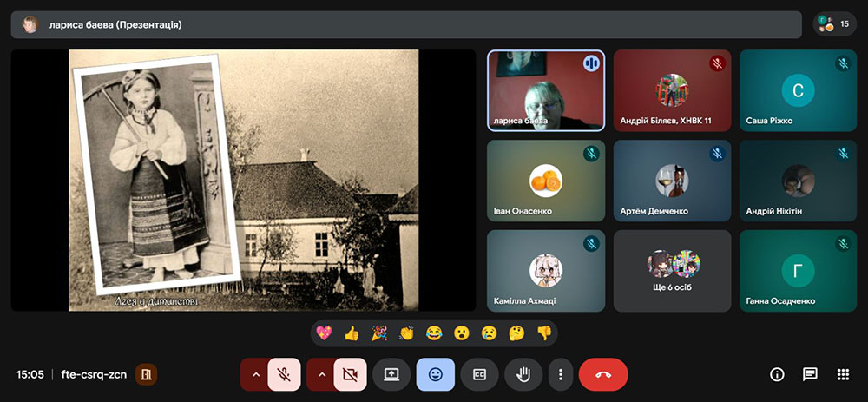Viewport: 868px width, 402px height.
Task: Send the thumbs down reaction
Action: coord(543,333)
